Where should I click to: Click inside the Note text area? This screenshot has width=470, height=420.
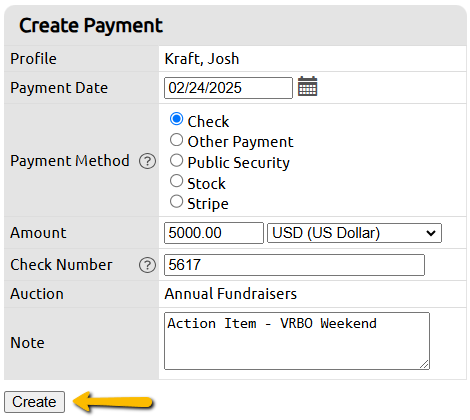297,341
